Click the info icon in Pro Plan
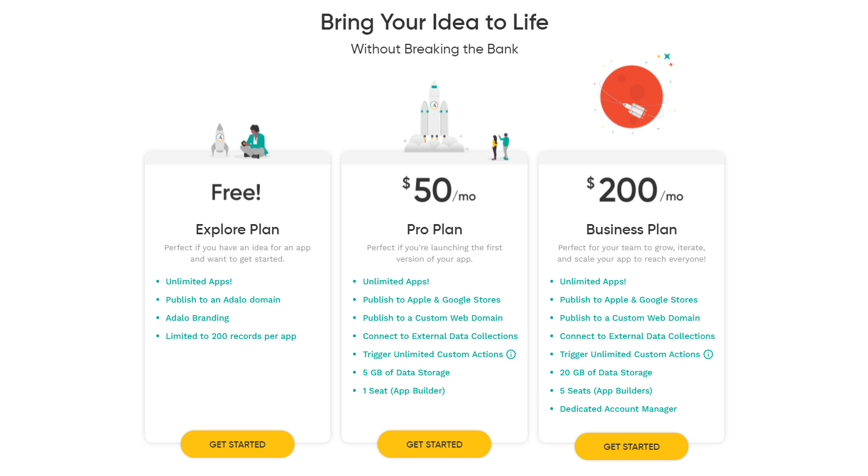Image resolution: width=868 pixels, height=476 pixels. tap(511, 354)
